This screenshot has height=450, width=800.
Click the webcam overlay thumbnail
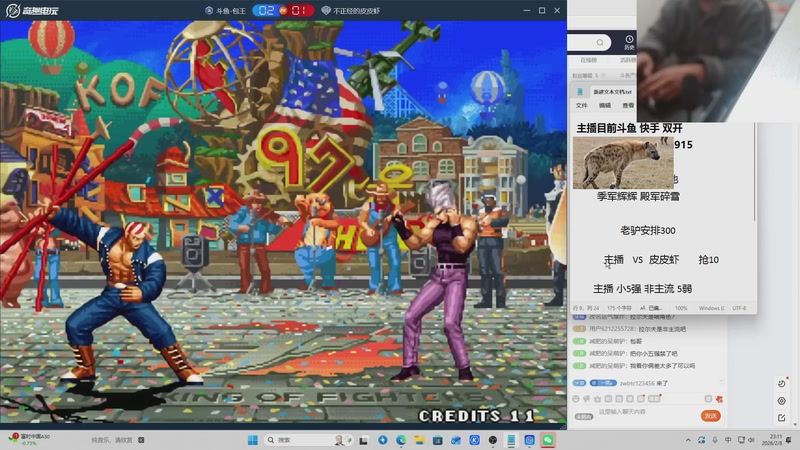pyautogui.click(x=718, y=61)
